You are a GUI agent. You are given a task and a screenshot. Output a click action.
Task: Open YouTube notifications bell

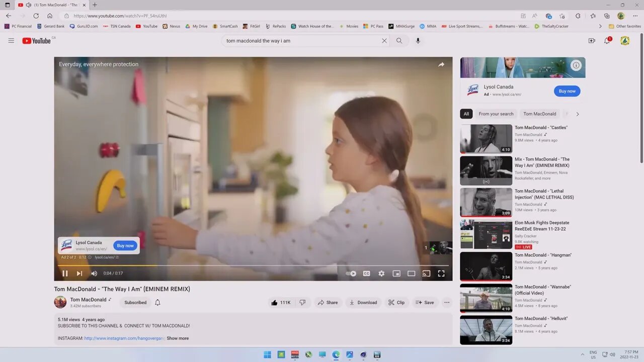(607, 41)
